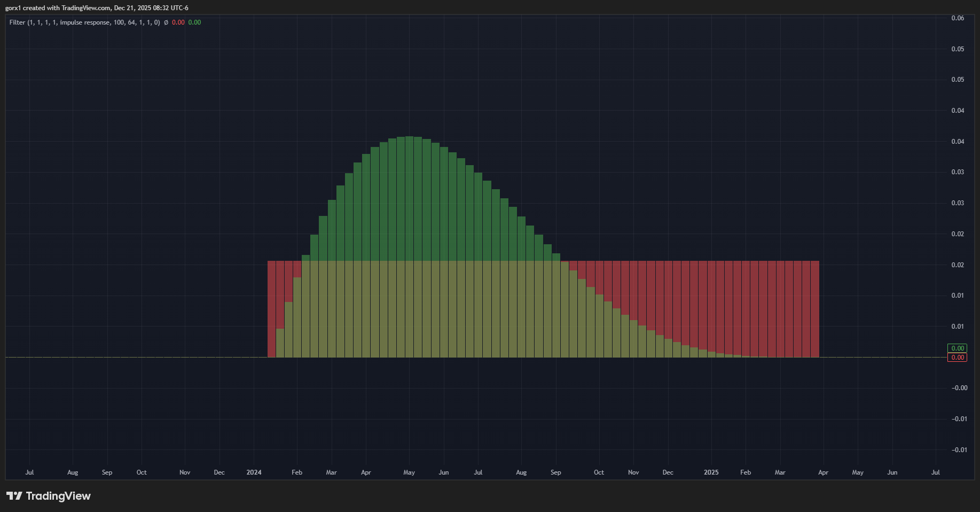Click the Feb label right after 2024
The height and width of the screenshot is (512, 980).
tap(297, 472)
